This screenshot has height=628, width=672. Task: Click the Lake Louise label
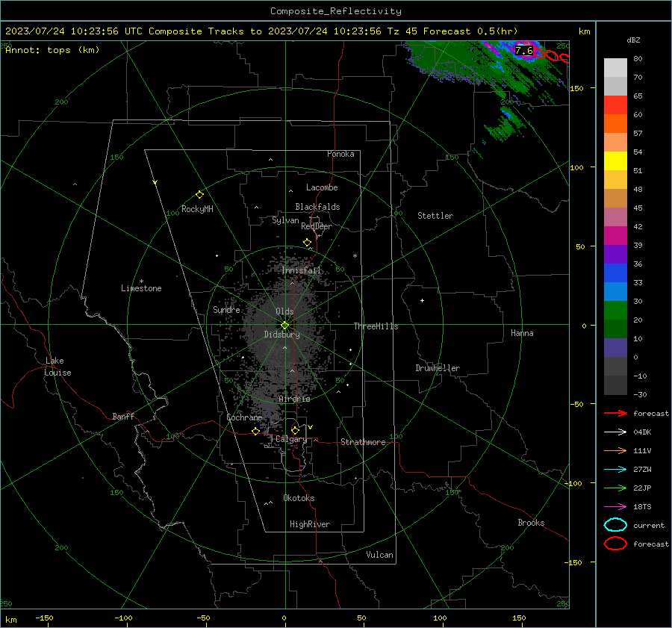(57, 367)
